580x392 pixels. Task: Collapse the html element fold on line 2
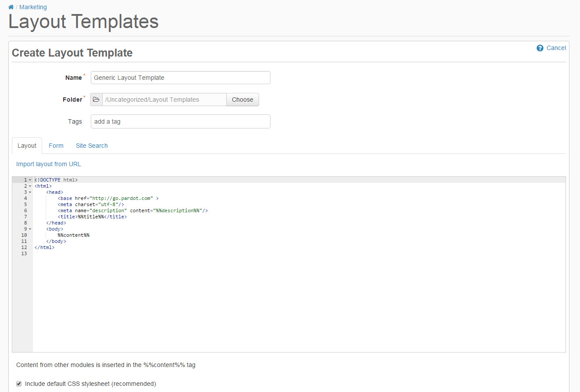tap(29, 185)
